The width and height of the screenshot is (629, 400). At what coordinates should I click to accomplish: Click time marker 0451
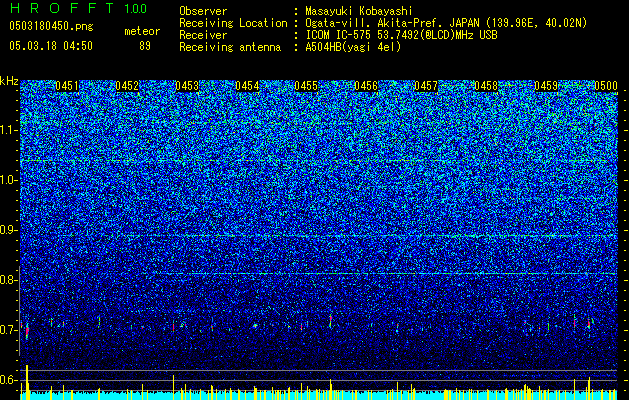pyautogui.click(x=67, y=86)
